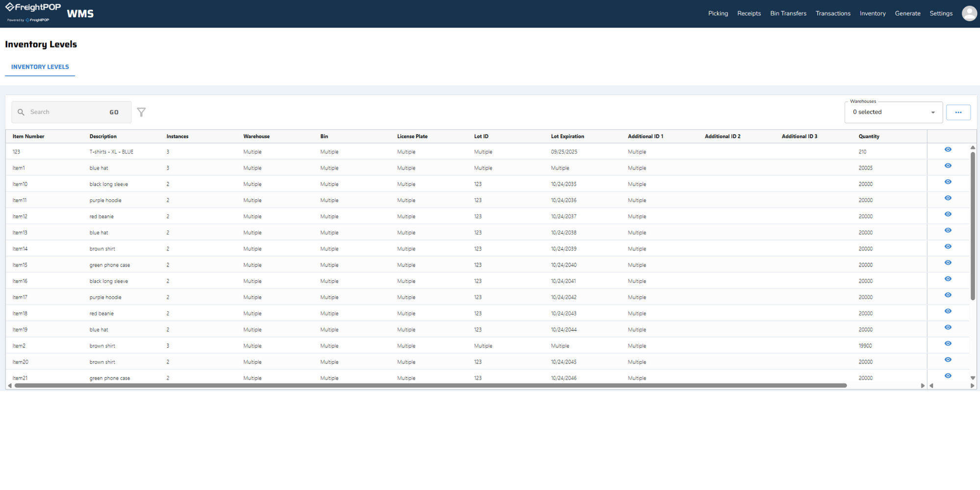Image resolution: width=980 pixels, height=490 pixels.
Task: Open the three-dots more options button
Action: click(x=958, y=112)
